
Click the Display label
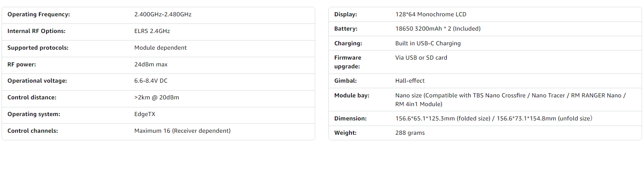point(345,14)
